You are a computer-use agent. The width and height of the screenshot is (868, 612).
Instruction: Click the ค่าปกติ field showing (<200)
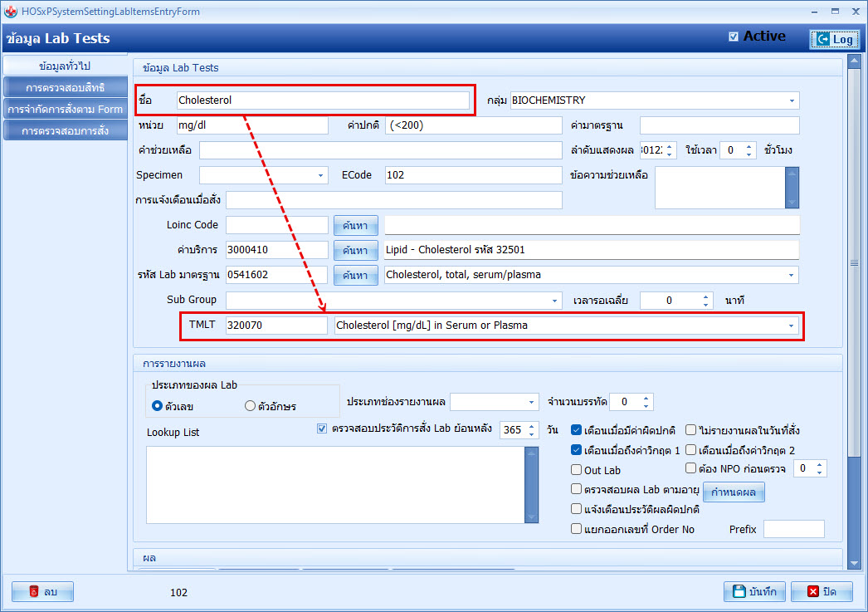pos(473,125)
